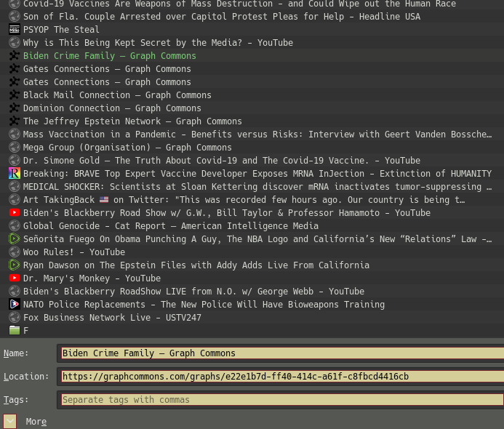The image size is (504, 429).
Task: Select 'Fox Business Network Live - USTV247' bookmark
Action: click(x=252, y=318)
